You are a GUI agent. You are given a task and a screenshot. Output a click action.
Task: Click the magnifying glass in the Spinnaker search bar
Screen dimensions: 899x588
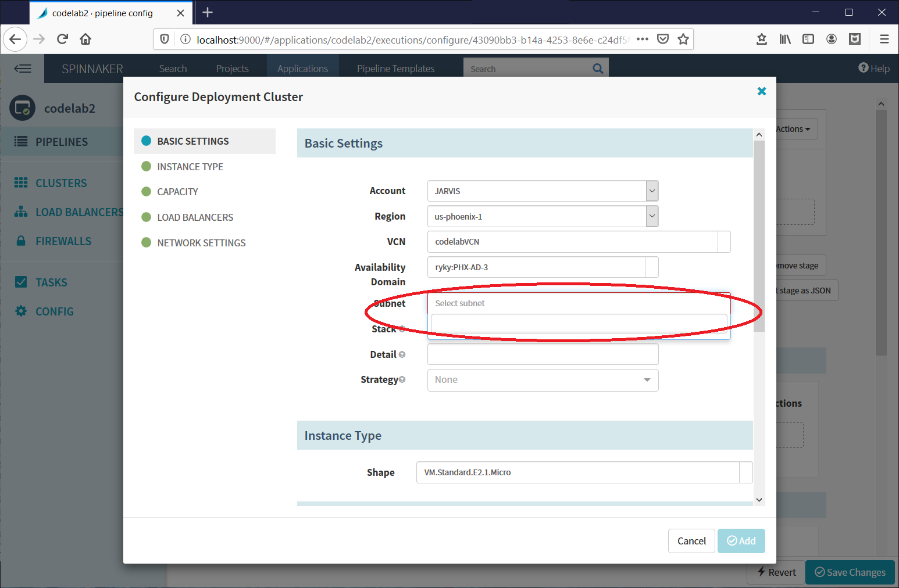[598, 68]
